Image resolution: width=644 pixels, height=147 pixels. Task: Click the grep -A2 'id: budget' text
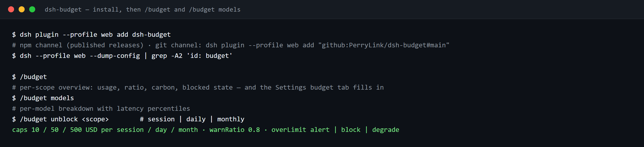click(x=192, y=56)
